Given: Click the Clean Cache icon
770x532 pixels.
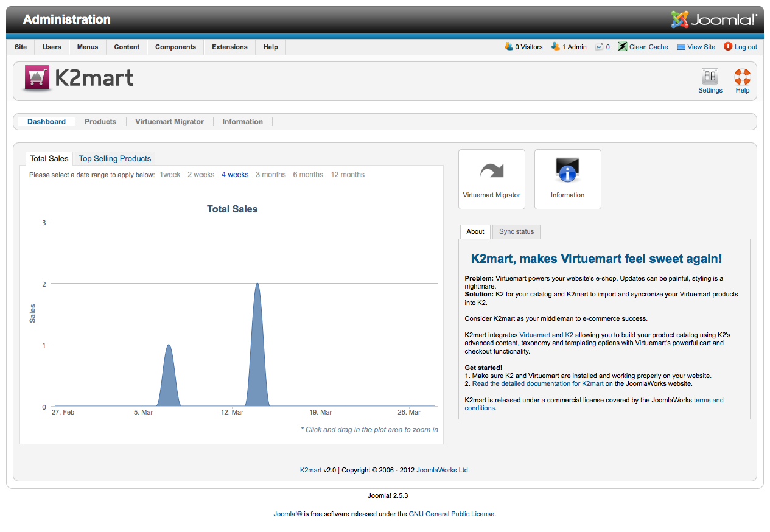Looking at the screenshot, I should (623, 47).
